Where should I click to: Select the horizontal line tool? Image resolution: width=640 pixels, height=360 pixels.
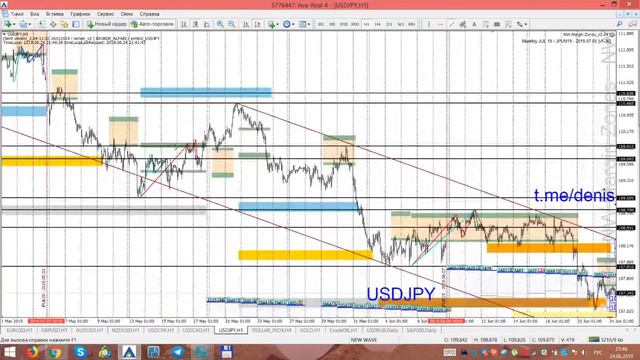coord(440,24)
